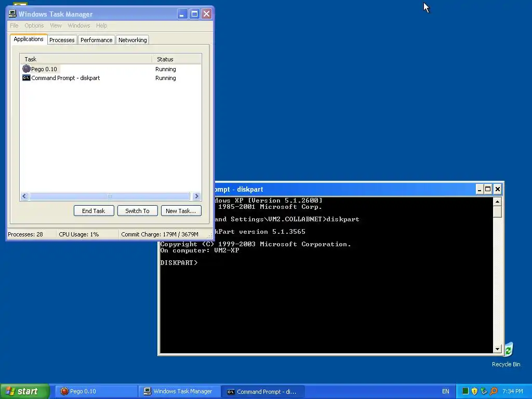Viewport: 532px width, 399px height.
Task: Open the File menu in Task Manager
Action: click(x=14, y=25)
